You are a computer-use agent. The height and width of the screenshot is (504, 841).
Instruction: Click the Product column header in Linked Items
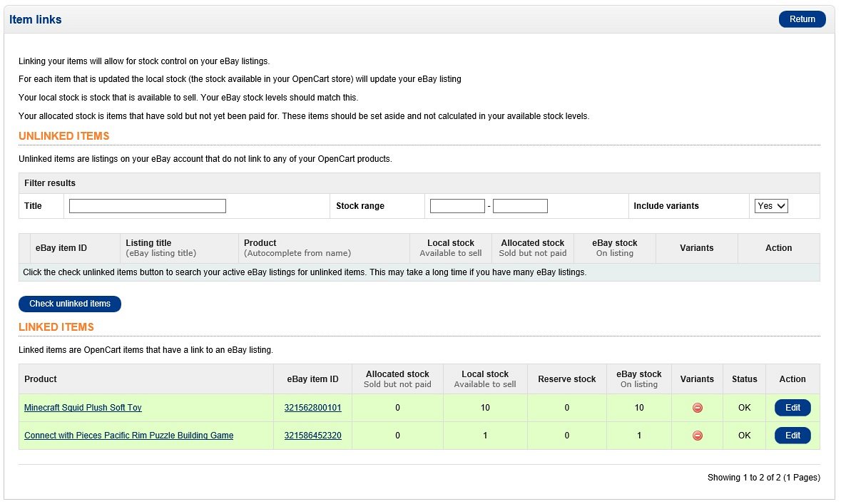point(41,379)
